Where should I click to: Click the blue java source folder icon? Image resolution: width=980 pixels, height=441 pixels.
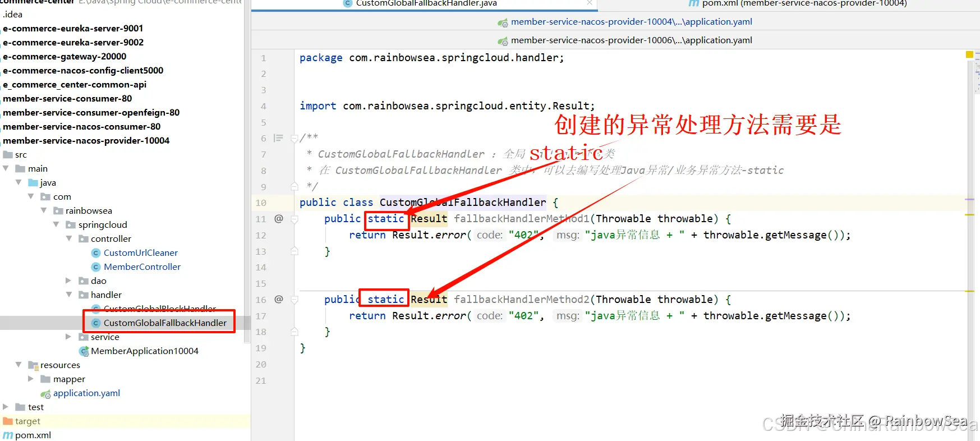(x=33, y=182)
